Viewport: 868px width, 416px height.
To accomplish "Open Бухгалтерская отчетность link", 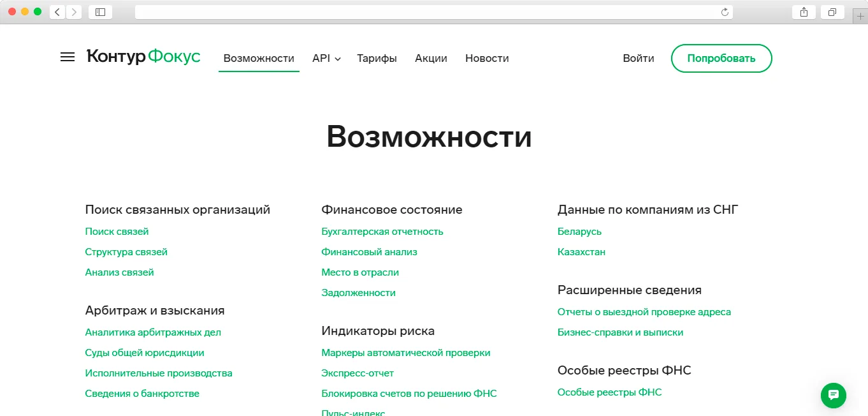I will tap(382, 232).
